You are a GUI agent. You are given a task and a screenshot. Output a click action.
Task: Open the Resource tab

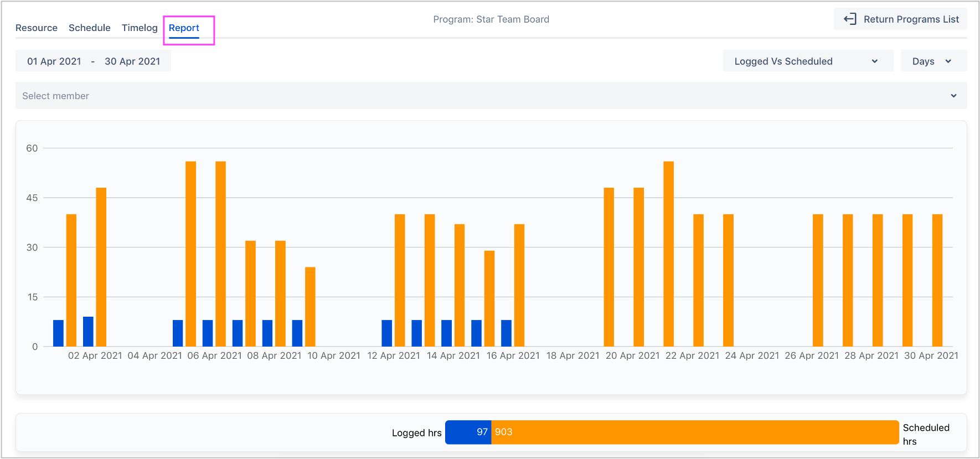point(37,28)
